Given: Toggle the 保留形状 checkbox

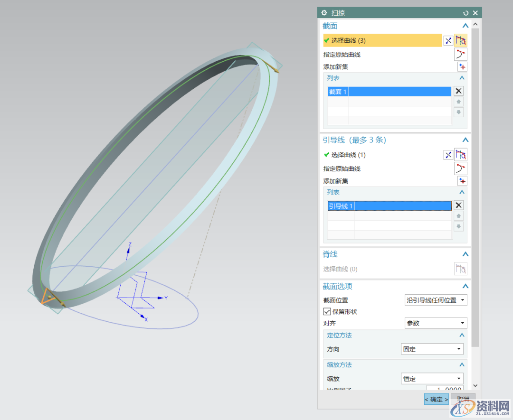Looking at the screenshot, I should pyautogui.click(x=327, y=312).
